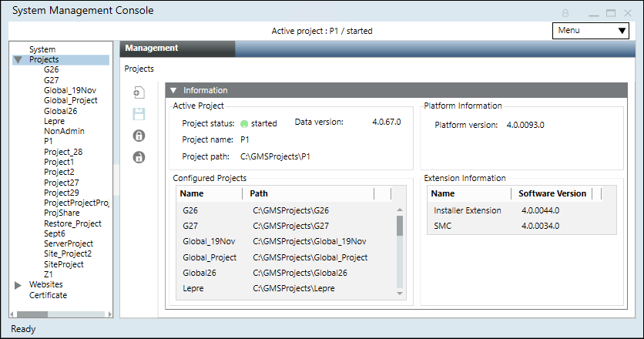Select the System tree item
The height and width of the screenshot is (339, 644).
pyautogui.click(x=42, y=49)
